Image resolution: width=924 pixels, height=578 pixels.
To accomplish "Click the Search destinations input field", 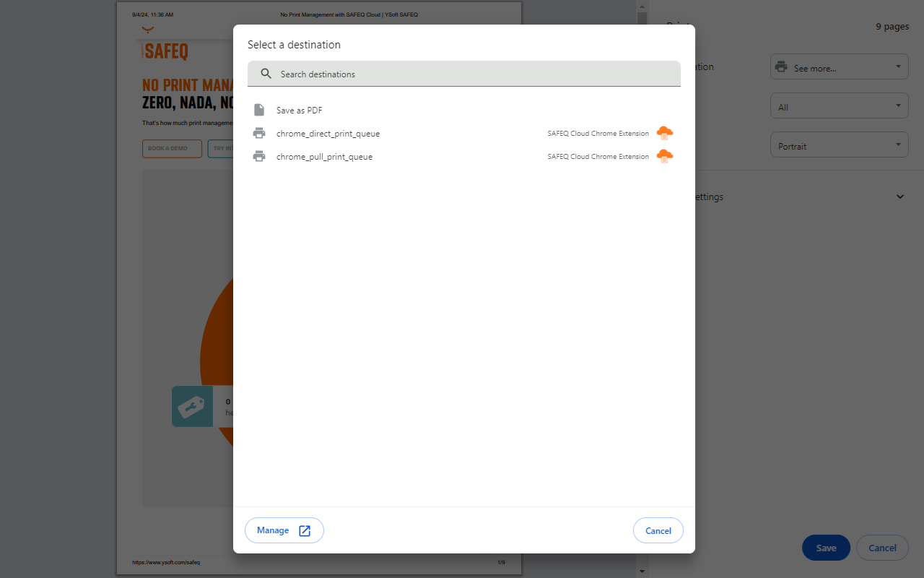I will tap(464, 73).
